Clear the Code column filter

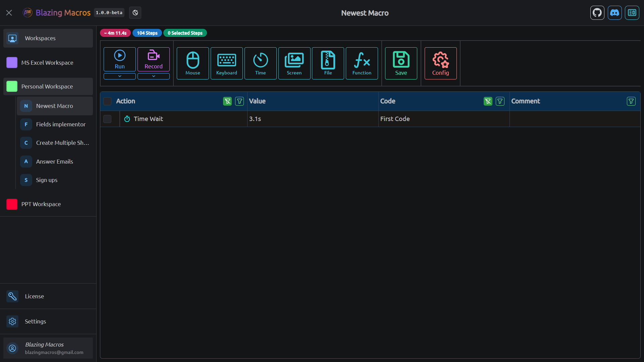point(488,101)
